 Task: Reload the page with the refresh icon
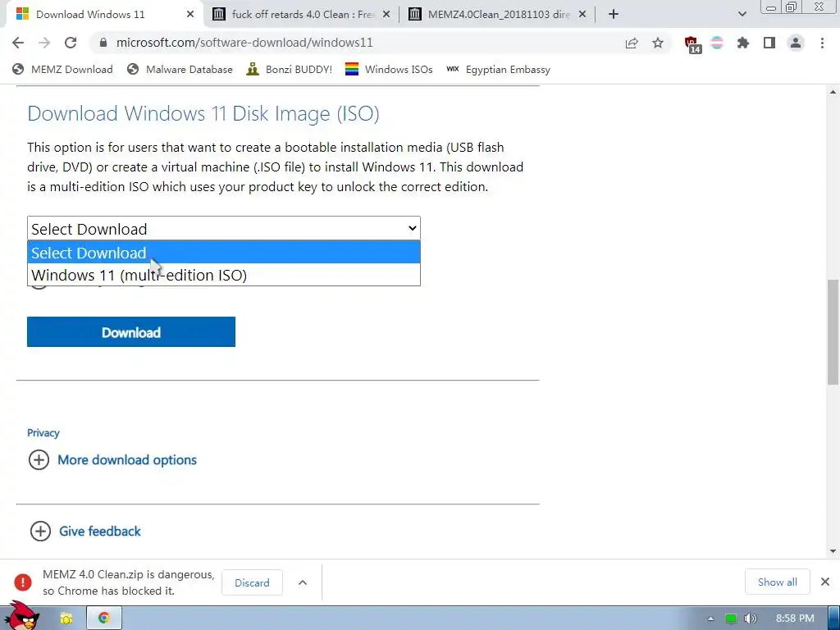(71, 43)
